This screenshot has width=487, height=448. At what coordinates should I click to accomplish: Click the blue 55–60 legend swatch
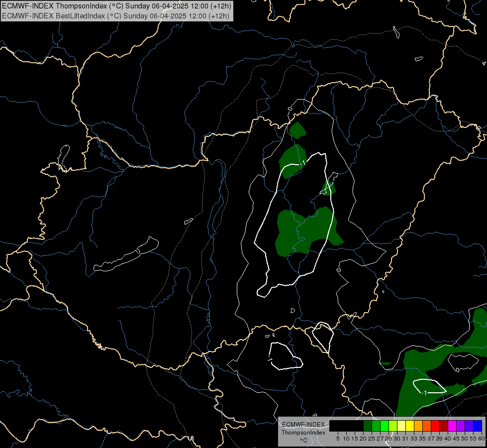pyautogui.click(x=478, y=426)
